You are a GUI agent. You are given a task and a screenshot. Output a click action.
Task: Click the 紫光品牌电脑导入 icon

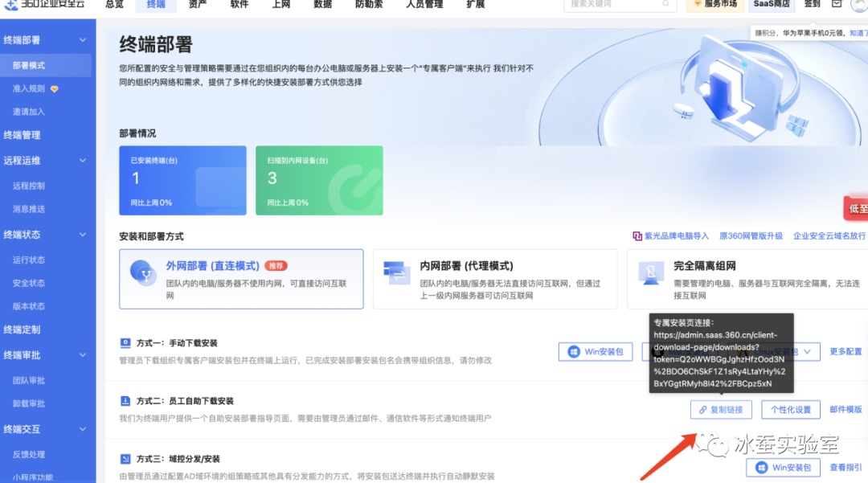tap(637, 235)
